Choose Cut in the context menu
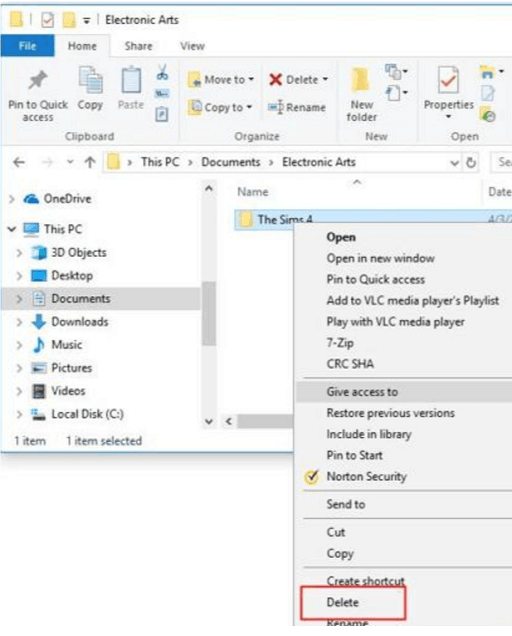512x636 pixels. click(336, 532)
